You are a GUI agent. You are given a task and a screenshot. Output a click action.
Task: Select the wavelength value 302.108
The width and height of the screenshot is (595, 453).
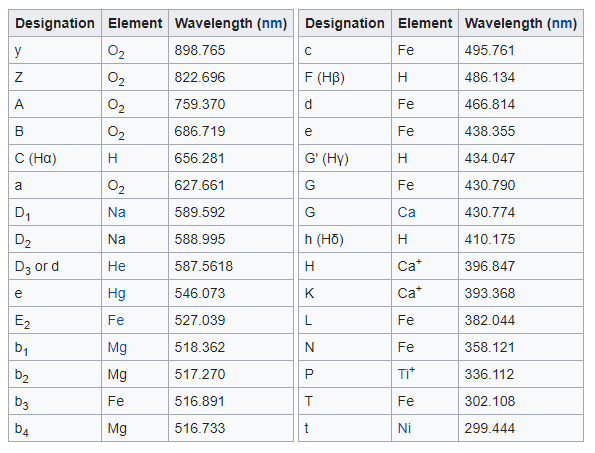pyautogui.click(x=490, y=401)
